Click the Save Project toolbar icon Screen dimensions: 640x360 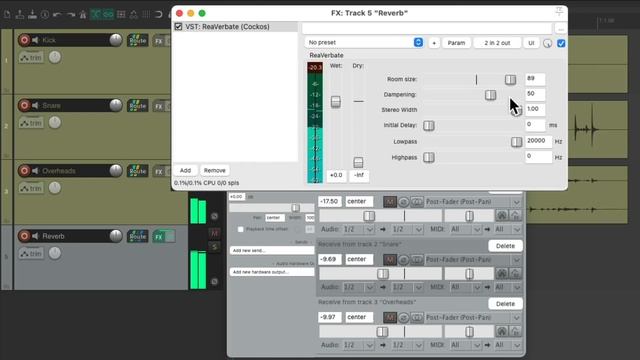[32, 15]
